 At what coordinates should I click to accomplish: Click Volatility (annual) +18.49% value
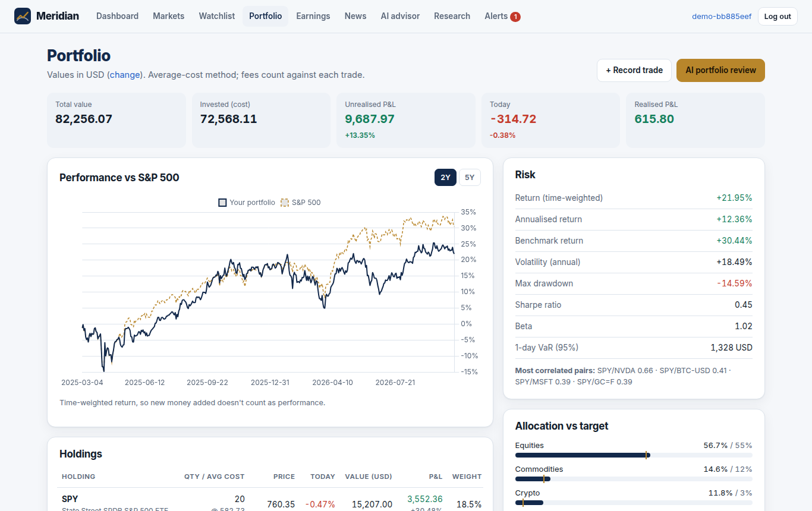(734, 262)
